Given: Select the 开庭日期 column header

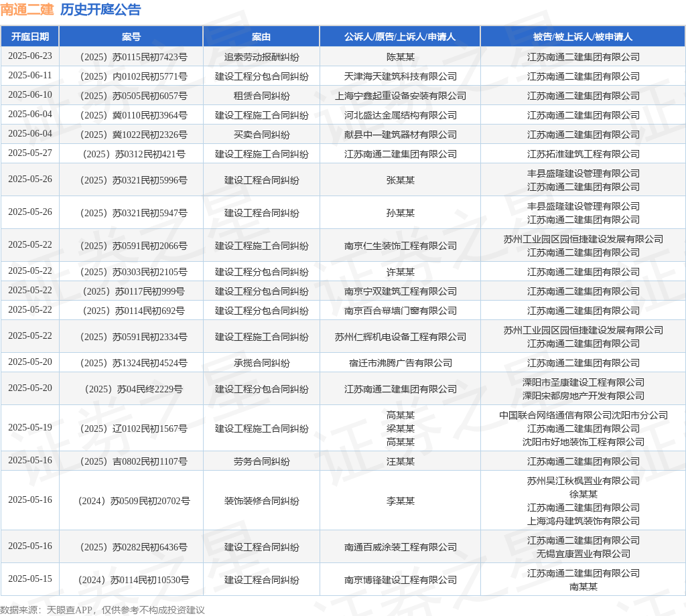Looking at the screenshot, I should pos(30,37).
